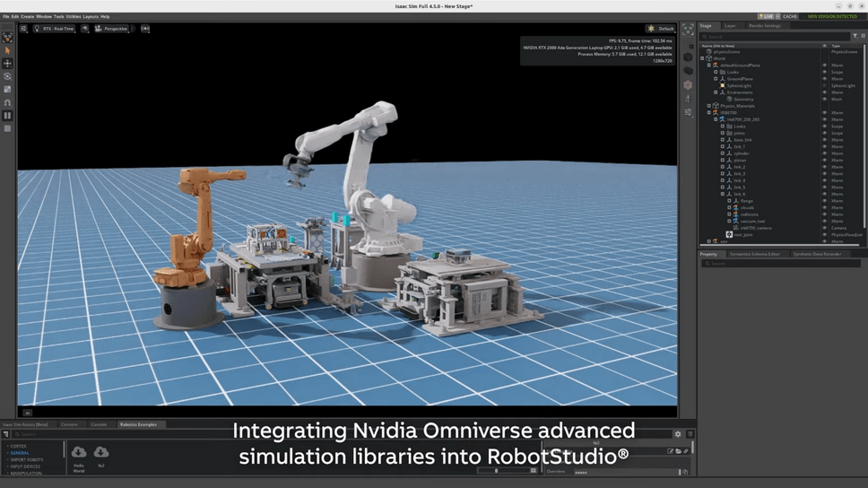Select the physicsScene prim row

(x=780, y=51)
